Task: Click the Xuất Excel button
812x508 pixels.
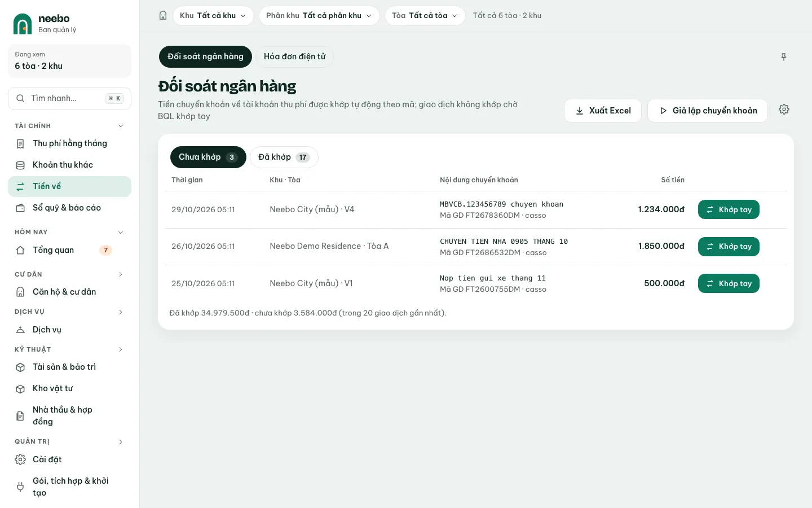Action: (x=603, y=111)
